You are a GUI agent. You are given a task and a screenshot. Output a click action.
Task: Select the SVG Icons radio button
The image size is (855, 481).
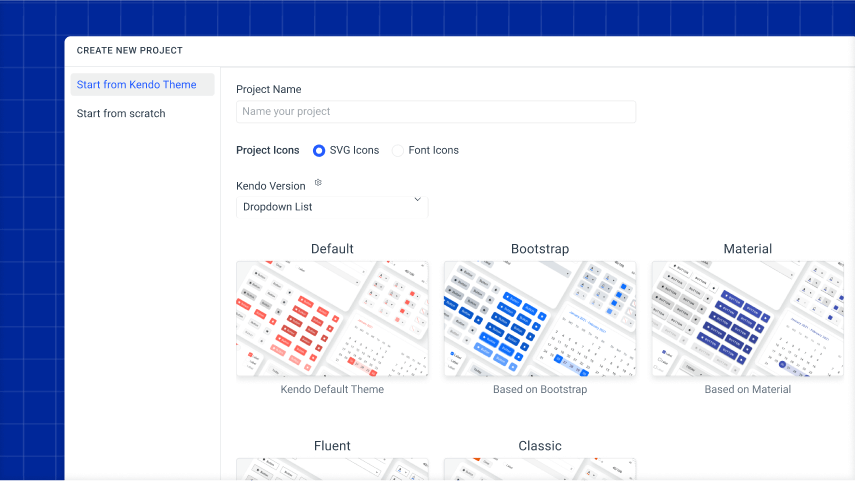[319, 150]
